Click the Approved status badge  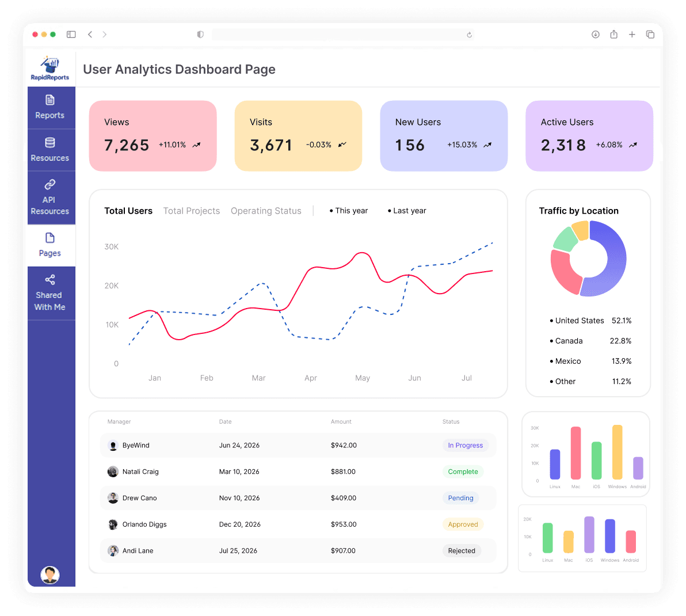pos(463,524)
